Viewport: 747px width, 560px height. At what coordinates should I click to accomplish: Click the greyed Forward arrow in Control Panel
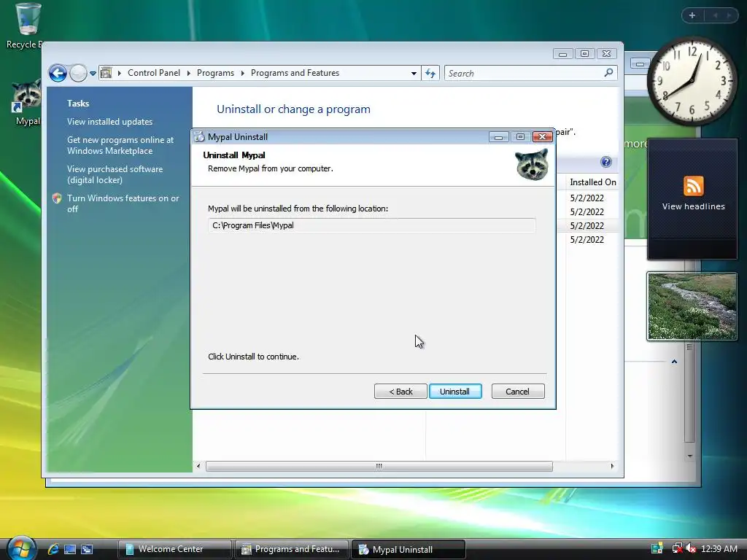(78, 74)
